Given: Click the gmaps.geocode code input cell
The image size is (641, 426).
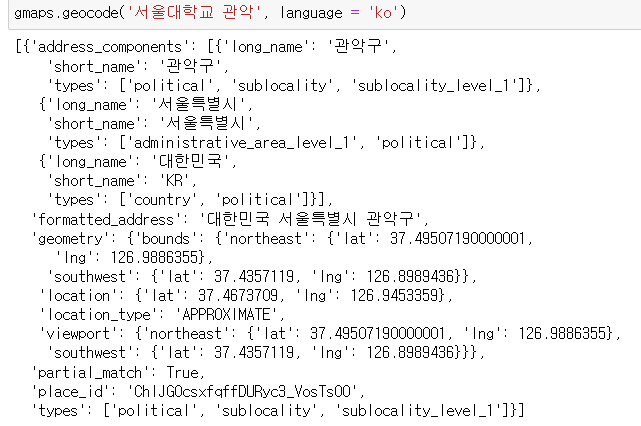Looking at the screenshot, I should click(325, 14).
